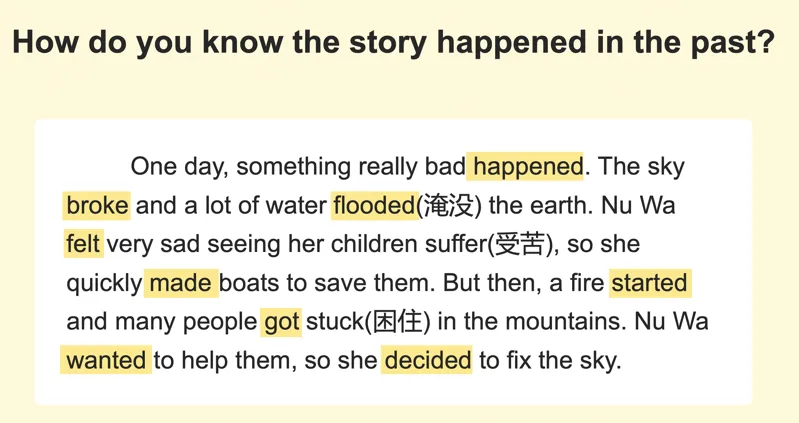This screenshot has width=799, height=423.
Task: Click the highlighted word 'happened'
Action: [x=525, y=167]
